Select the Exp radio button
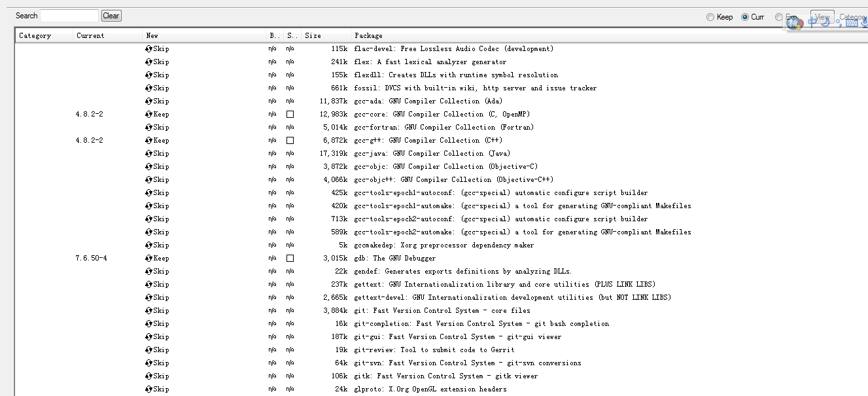 pos(778,17)
